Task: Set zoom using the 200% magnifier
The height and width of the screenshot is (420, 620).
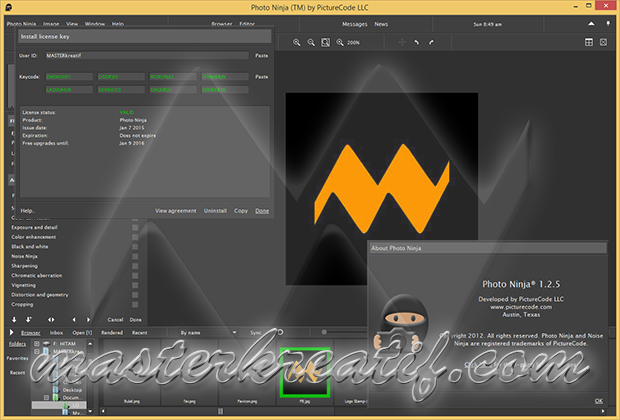Action: pyautogui.click(x=340, y=42)
